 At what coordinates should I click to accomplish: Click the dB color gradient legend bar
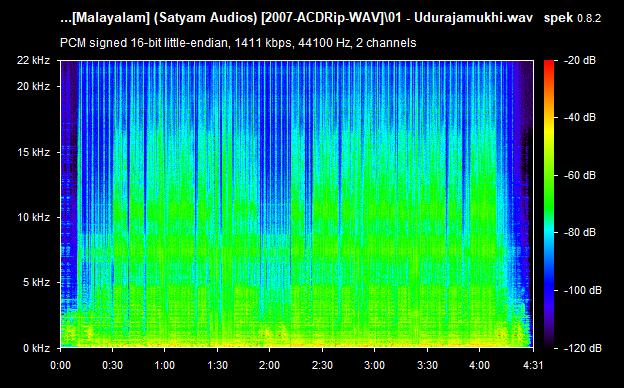(549, 204)
